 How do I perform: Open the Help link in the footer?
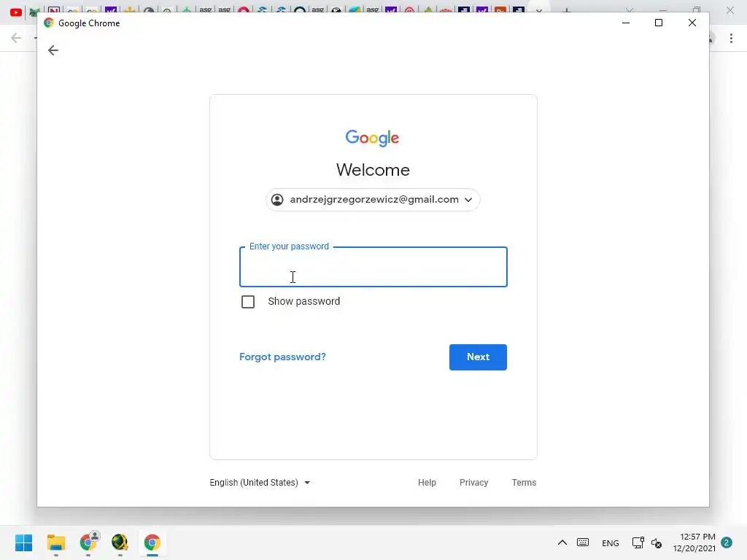click(427, 483)
